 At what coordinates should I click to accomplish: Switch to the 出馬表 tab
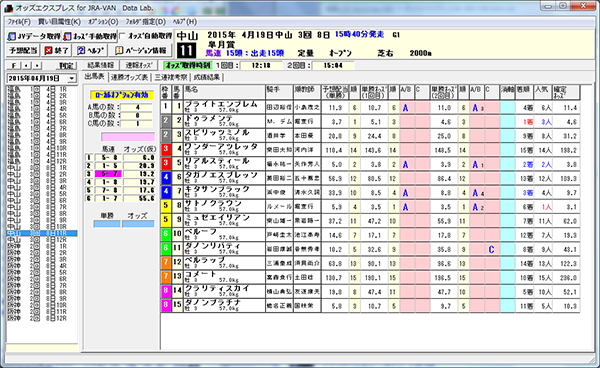point(95,77)
